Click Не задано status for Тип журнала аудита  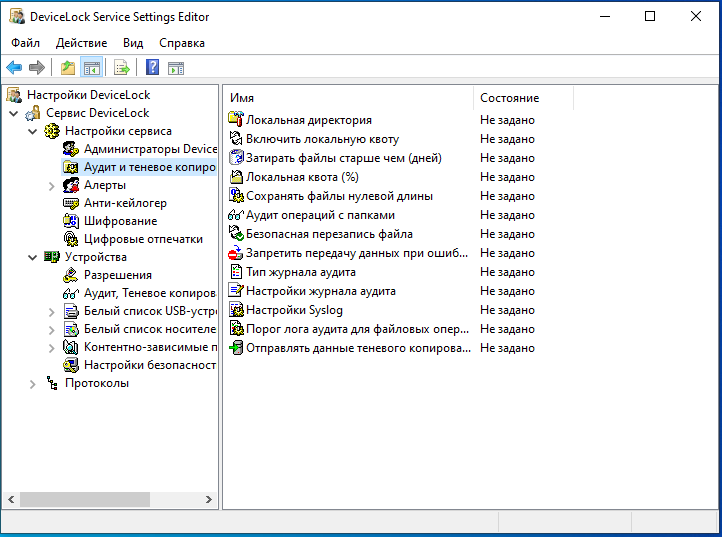[x=507, y=272]
